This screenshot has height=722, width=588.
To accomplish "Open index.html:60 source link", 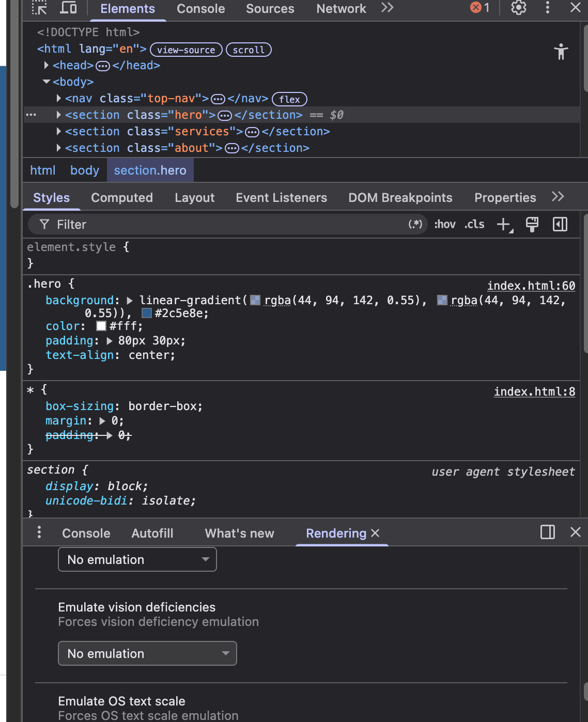I will coord(531,286).
